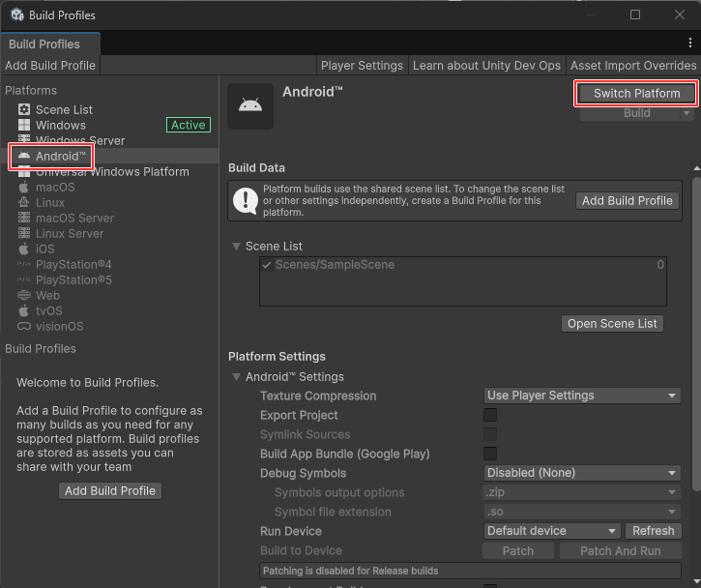
Task: Select the visionOS platform icon
Action: [25, 326]
